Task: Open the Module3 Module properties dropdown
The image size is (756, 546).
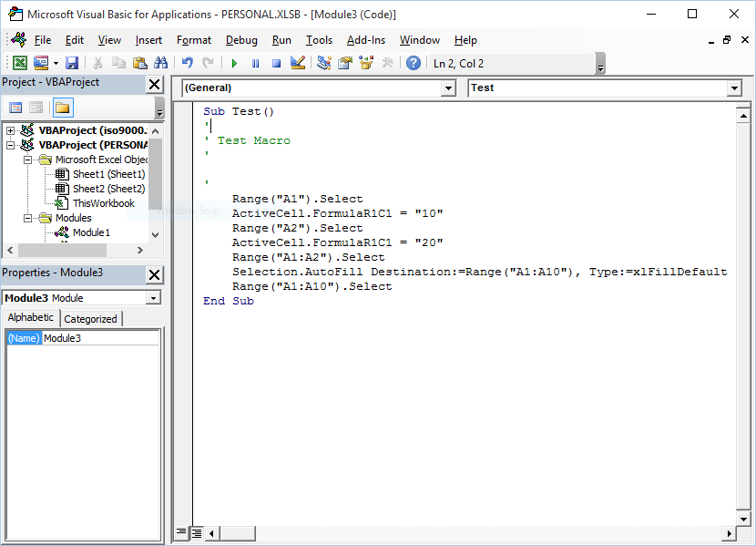Action: pyautogui.click(x=153, y=298)
